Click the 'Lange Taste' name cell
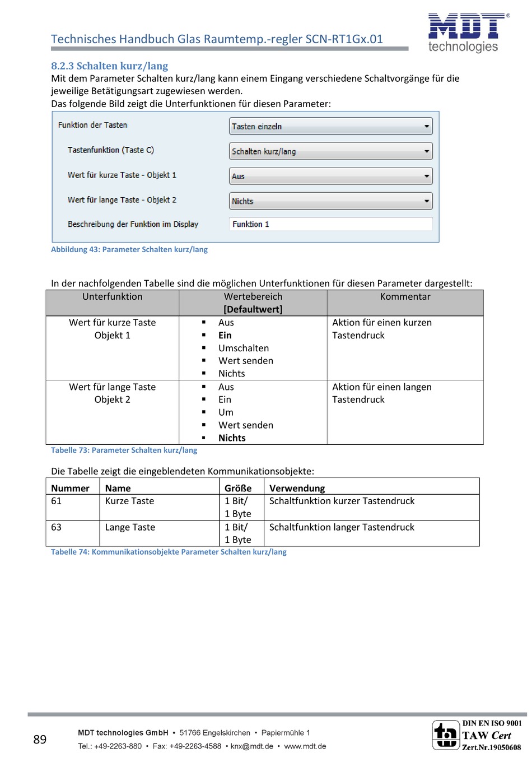The width and height of the screenshot is (532, 767). (130, 527)
